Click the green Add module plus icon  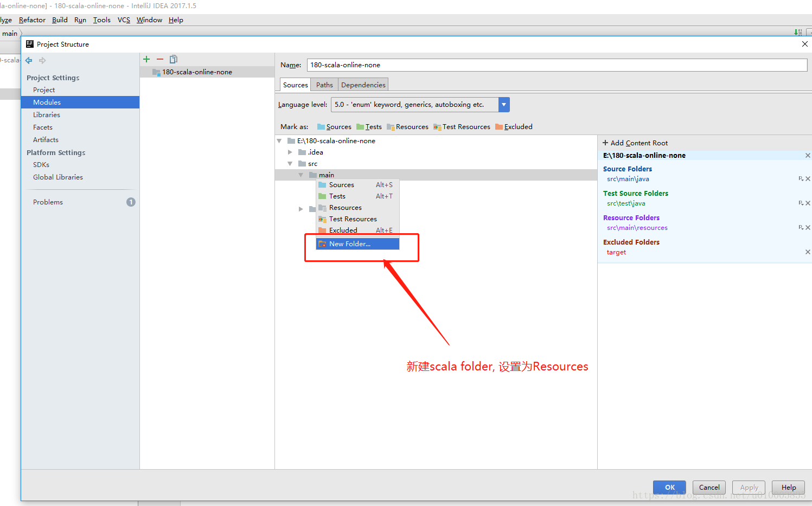[146, 59]
